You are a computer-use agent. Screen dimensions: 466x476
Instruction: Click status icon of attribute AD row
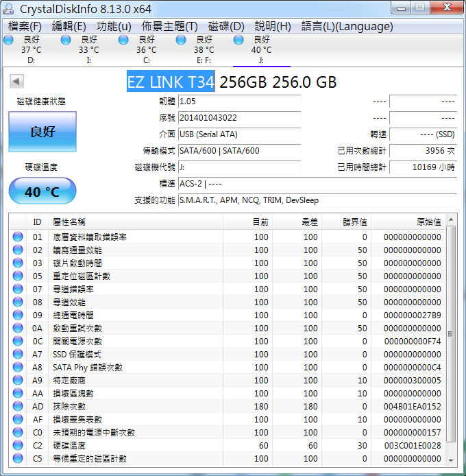[18, 406]
